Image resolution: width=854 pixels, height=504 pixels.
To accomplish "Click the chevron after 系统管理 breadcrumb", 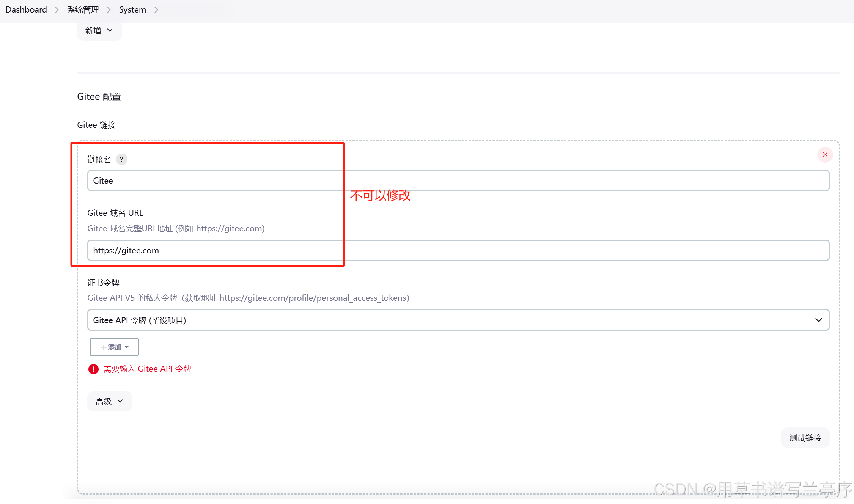I will pos(109,10).
